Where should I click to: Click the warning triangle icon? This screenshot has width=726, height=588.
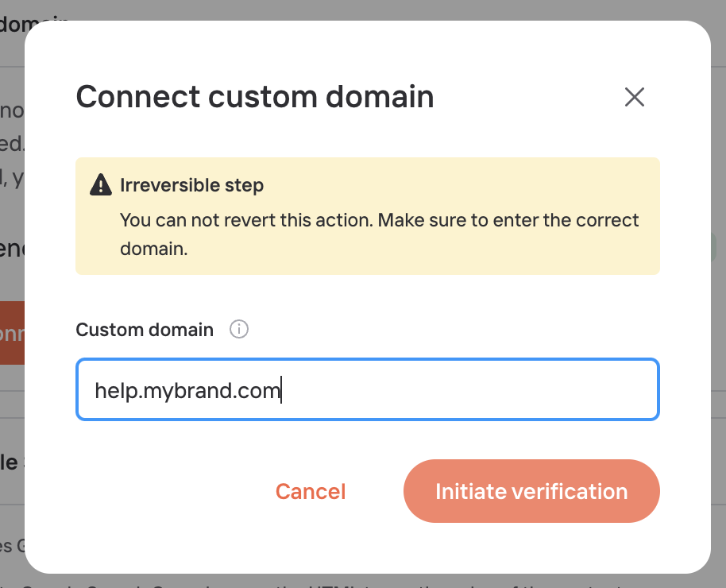[x=100, y=185]
